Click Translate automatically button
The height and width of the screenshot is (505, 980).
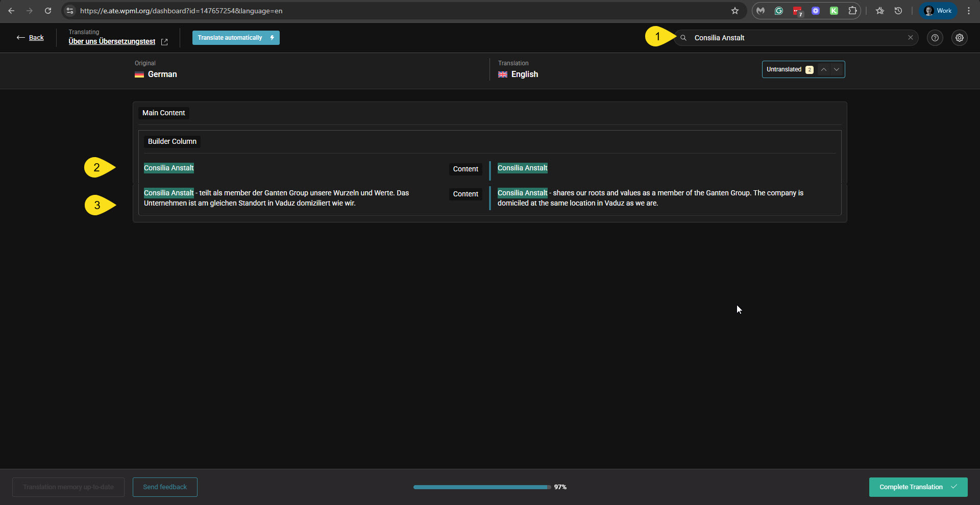[x=236, y=38]
